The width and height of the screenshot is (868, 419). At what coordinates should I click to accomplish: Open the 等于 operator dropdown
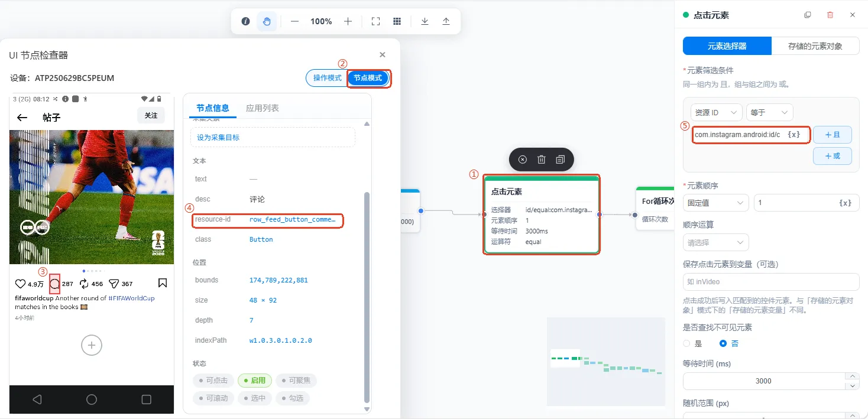(769, 112)
